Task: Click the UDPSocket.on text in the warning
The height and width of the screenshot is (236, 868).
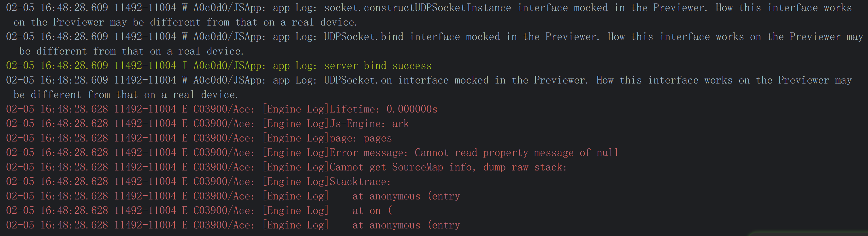Action: point(358,80)
